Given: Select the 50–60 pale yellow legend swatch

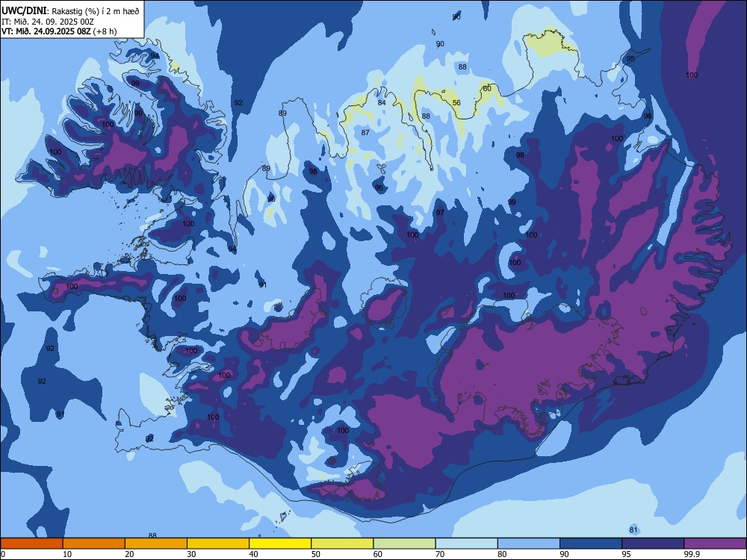Looking at the screenshot, I should tap(342, 544).
